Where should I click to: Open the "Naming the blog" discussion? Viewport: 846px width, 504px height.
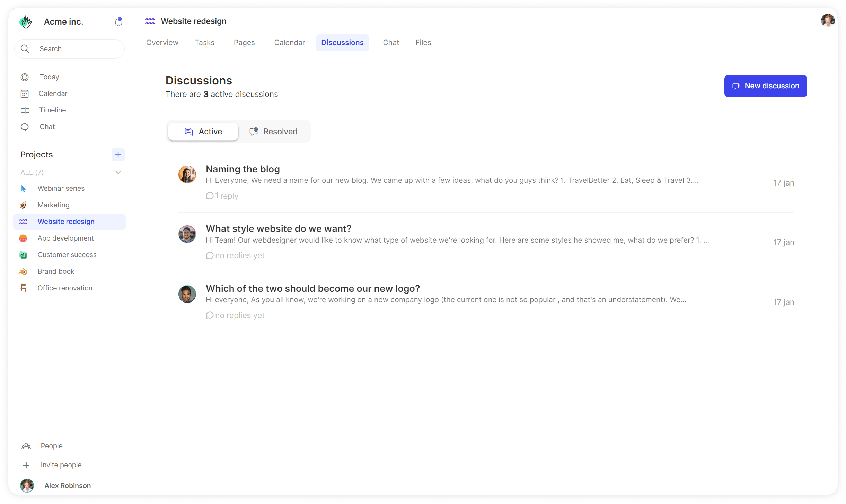(243, 169)
